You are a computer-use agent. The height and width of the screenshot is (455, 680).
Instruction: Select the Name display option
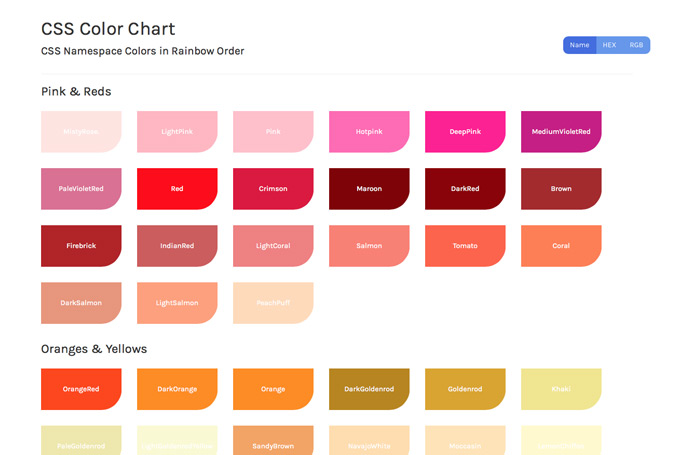tap(579, 45)
